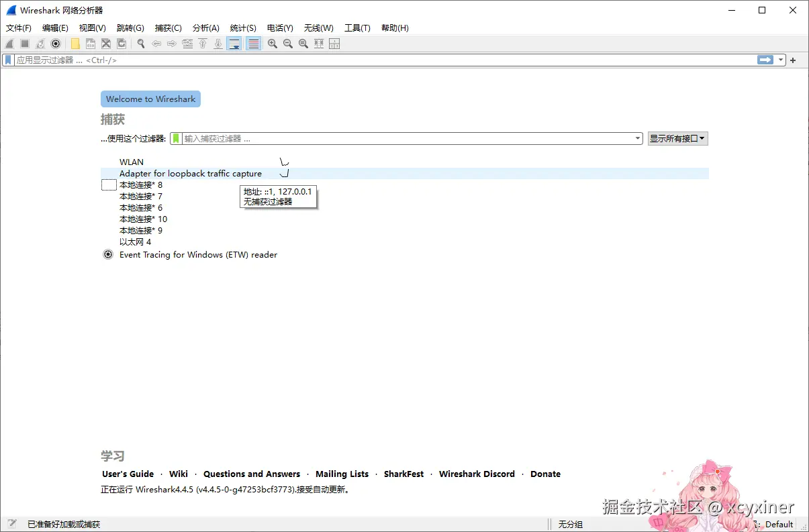This screenshot has width=809, height=532.
Task: Click the reload capture file icon
Action: click(122, 44)
